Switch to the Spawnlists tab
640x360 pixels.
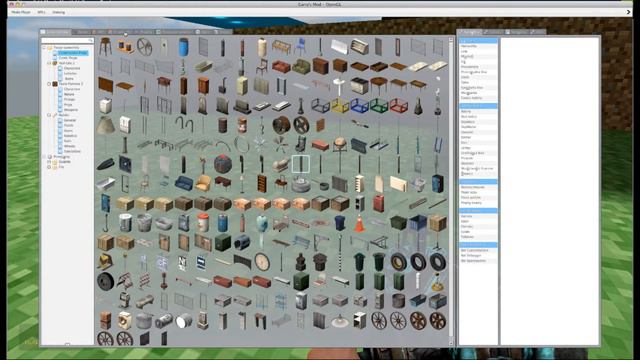point(55,32)
